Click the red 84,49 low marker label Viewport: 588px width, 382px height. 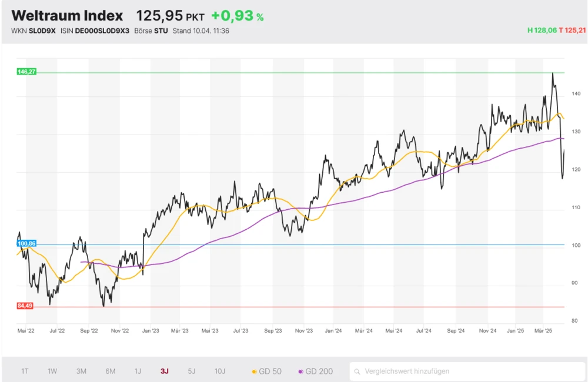[26, 305]
